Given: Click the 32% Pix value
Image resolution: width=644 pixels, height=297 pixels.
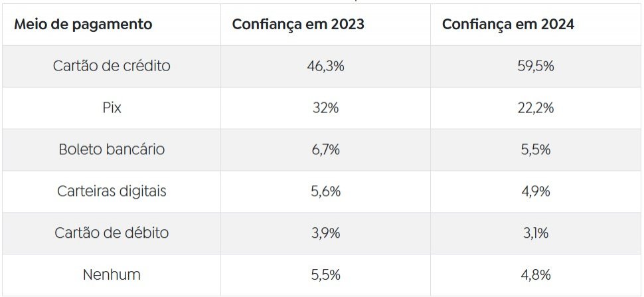Looking at the screenshot, I should [x=325, y=108].
